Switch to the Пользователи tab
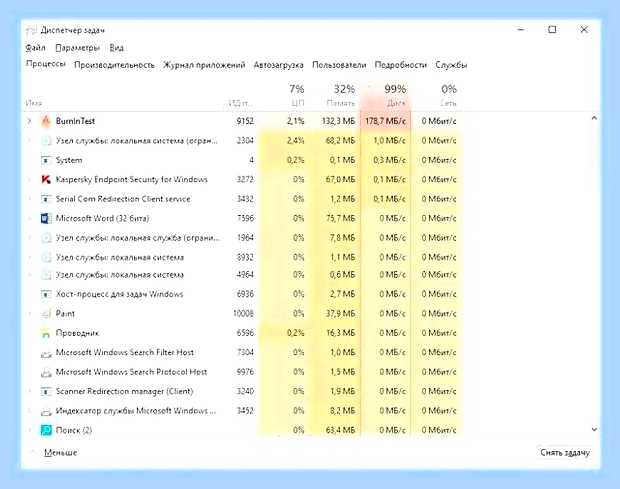The width and height of the screenshot is (620, 489). (x=339, y=65)
